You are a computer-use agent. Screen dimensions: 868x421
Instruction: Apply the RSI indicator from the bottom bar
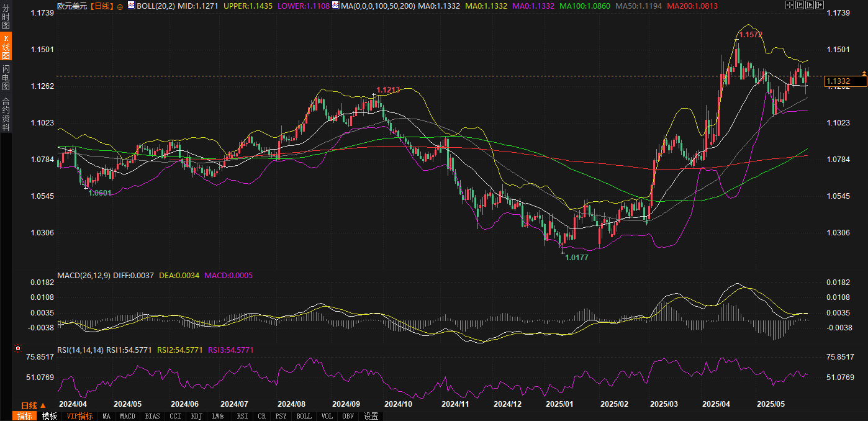coord(243,416)
